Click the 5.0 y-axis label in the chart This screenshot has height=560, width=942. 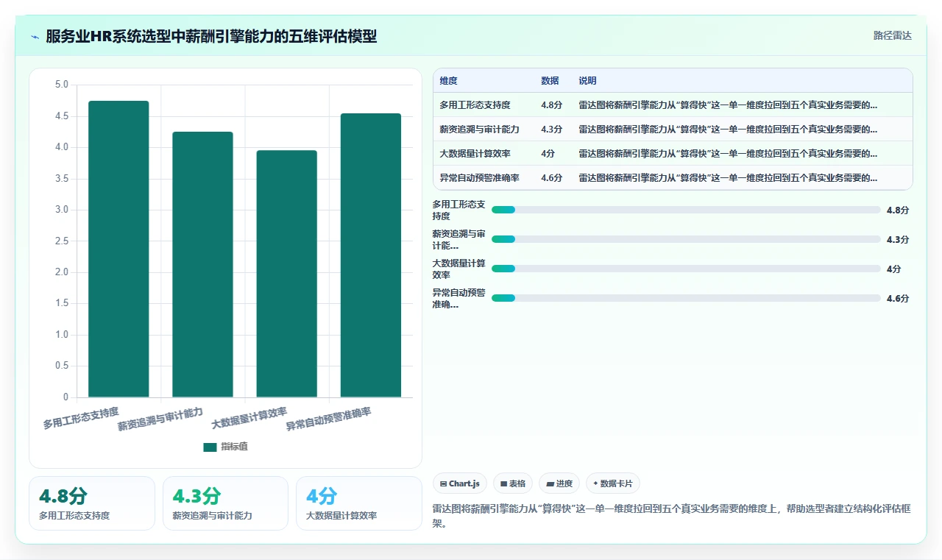click(x=62, y=85)
